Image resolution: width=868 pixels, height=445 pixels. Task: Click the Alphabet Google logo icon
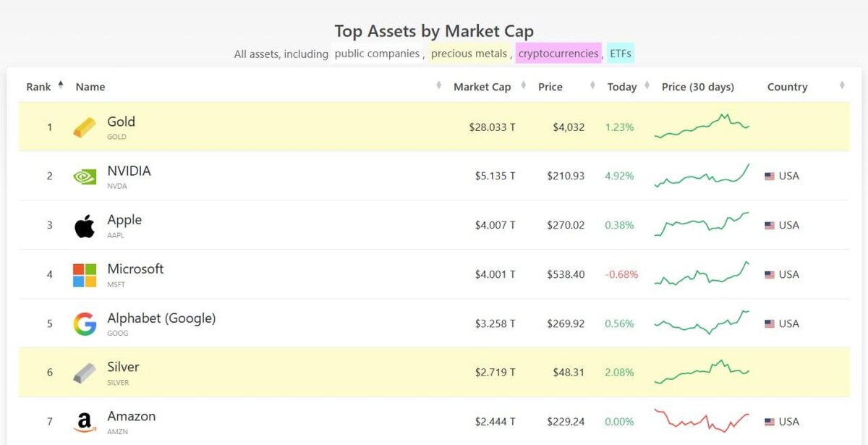85,324
